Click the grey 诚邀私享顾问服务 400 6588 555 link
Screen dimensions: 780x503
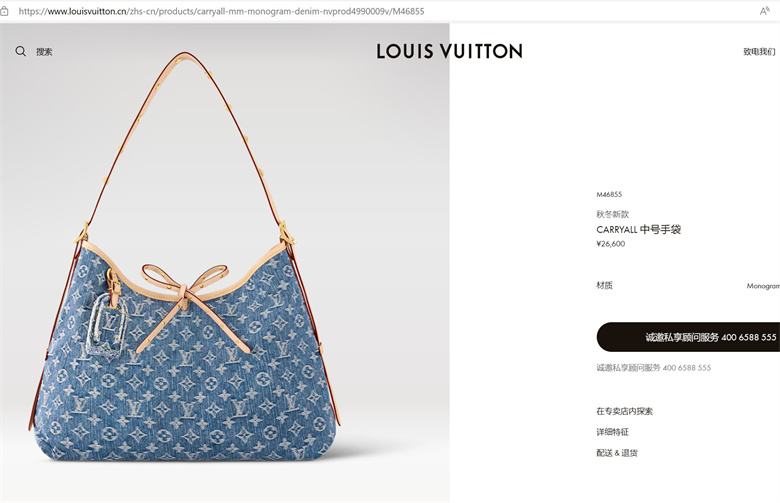(654, 368)
